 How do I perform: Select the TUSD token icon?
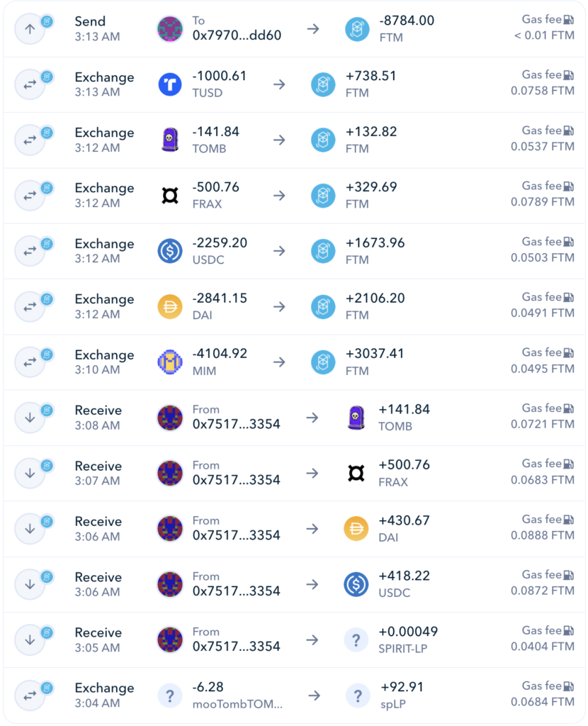pyautogui.click(x=169, y=84)
